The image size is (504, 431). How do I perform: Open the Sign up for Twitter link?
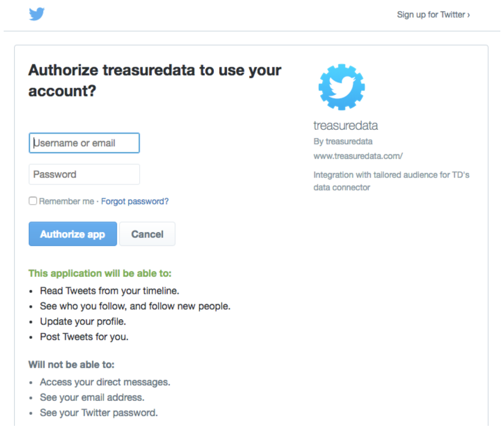[x=433, y=15]
